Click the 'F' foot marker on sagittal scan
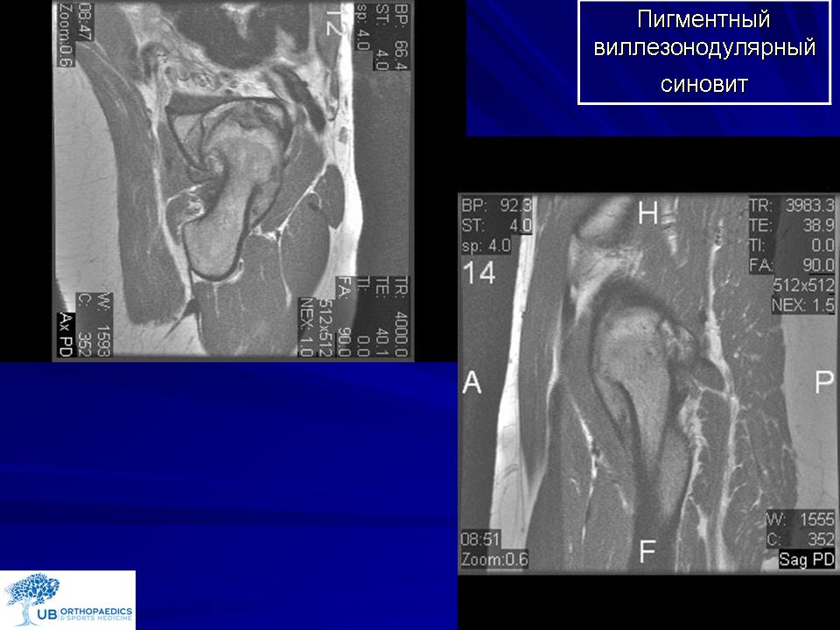Image resolution: width=840 pixels, height=630 pixels. (x=647, y=552)
